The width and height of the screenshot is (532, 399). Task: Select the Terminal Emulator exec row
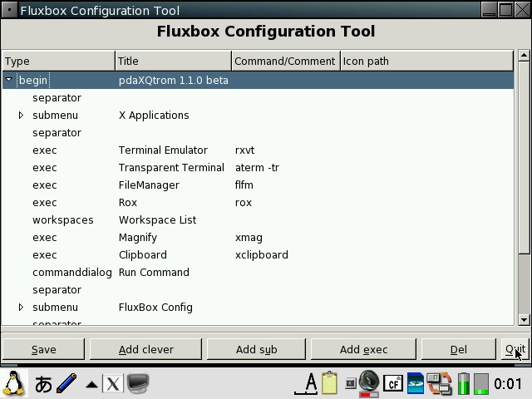tap(163, 150)
